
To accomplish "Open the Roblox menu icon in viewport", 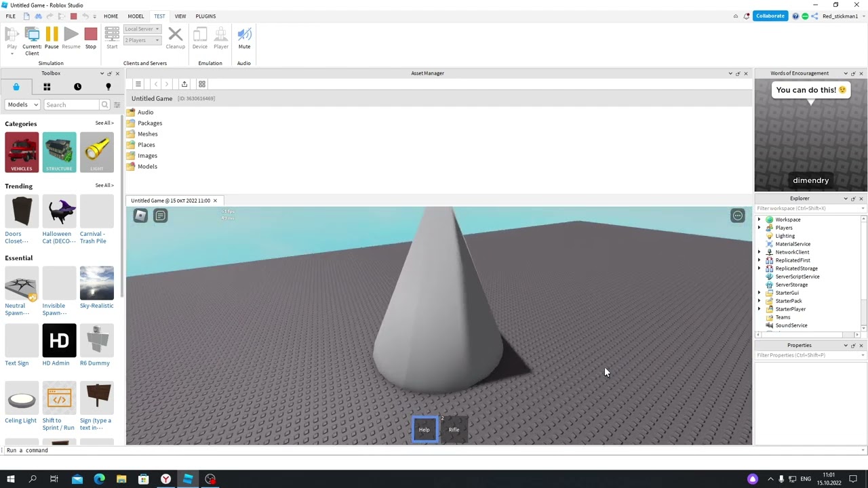I will (140, 216).
